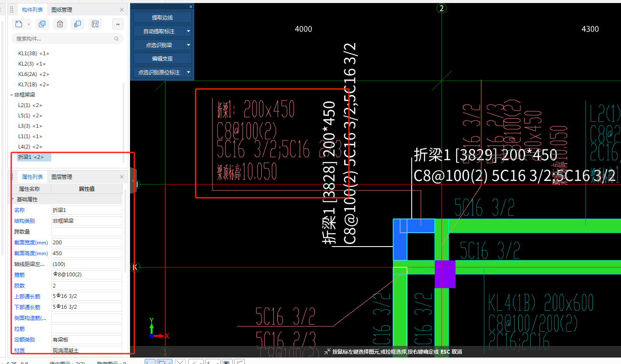Close the floating beam recognition panel

click(191, 6)
